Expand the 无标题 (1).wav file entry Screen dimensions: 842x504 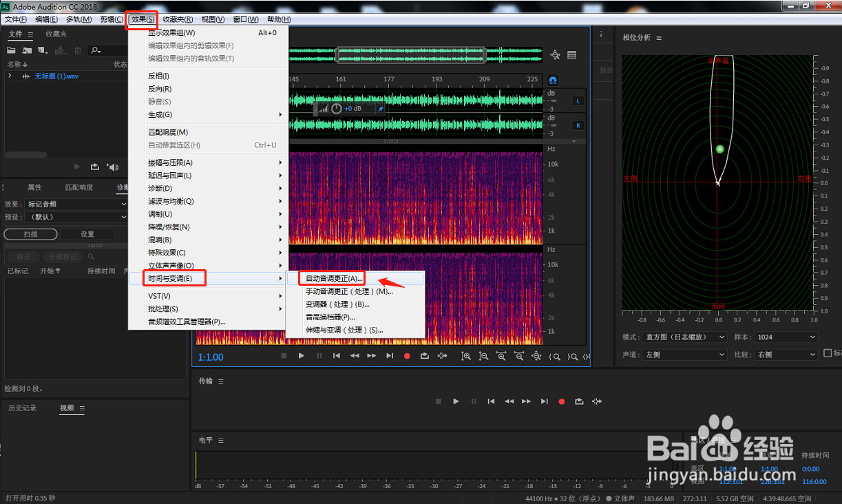(10, 76)
